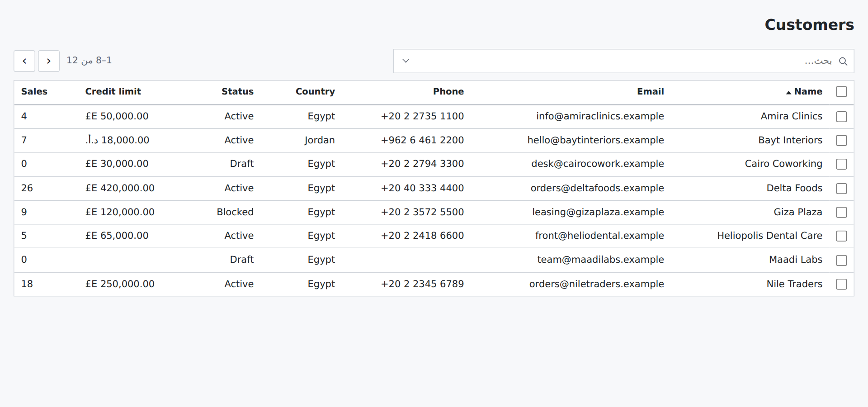Click the Jordan country cell
This screenshot has width=868, height=407.
[x=320, y=140]
